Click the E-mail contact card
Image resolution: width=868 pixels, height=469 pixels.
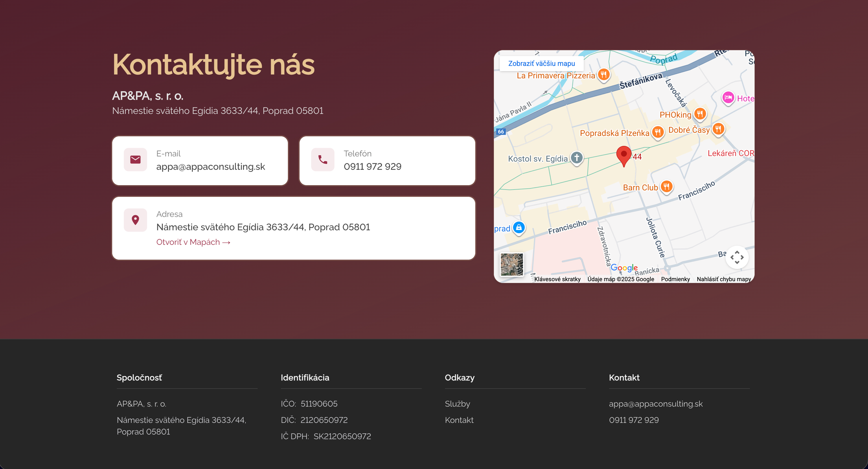200,161
